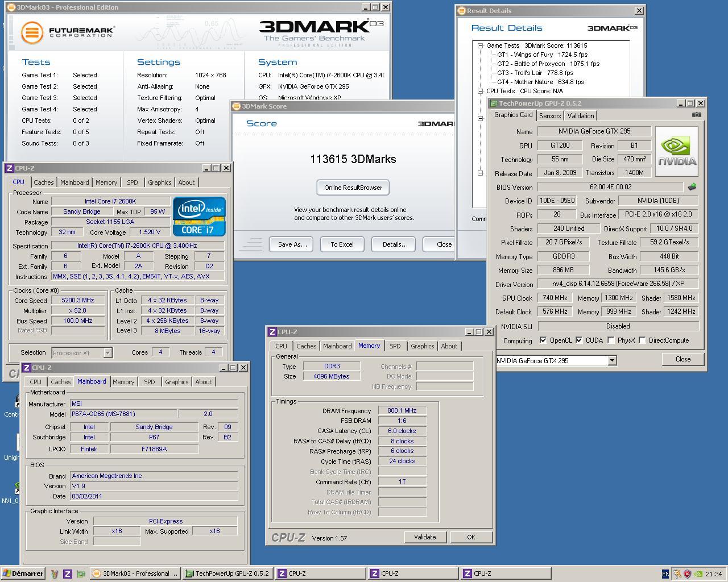
Task: Switch to 3DMark03 via the taskbar button
Action: pos(135,573)
